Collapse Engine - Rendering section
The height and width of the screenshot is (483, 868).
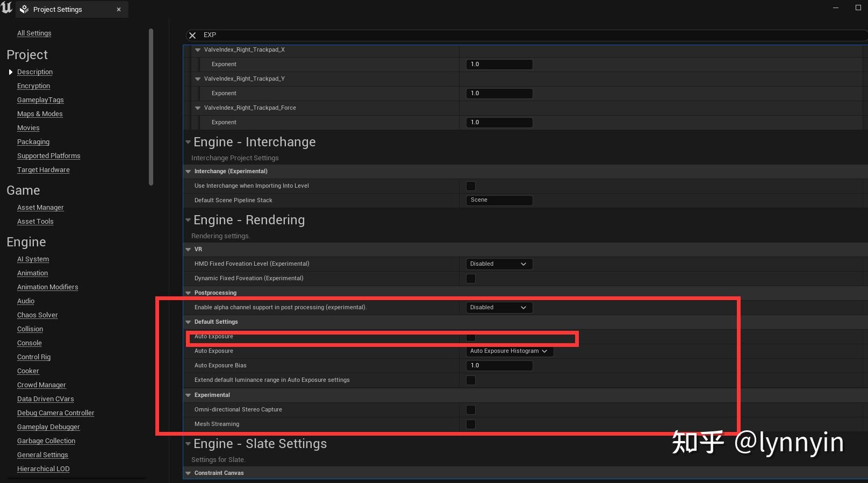[x=188, y=220]
